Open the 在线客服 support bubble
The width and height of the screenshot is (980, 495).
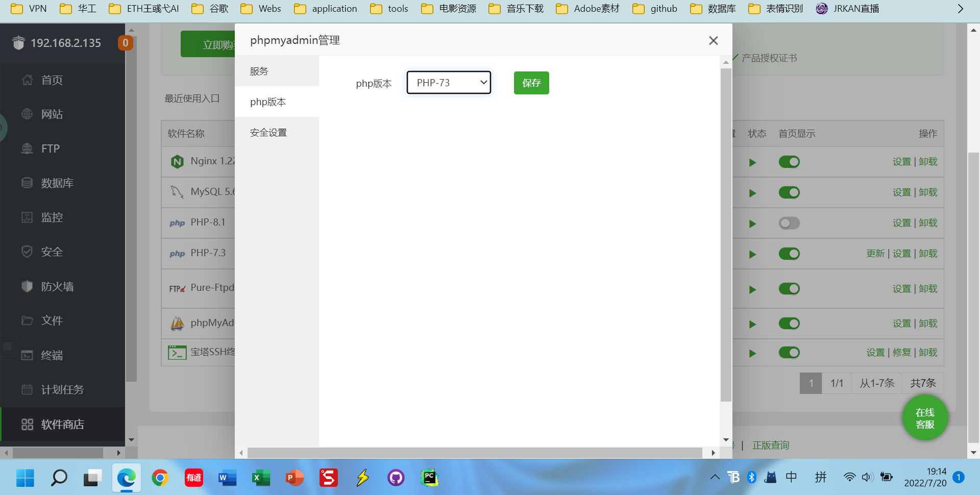(x=925, y=417)
